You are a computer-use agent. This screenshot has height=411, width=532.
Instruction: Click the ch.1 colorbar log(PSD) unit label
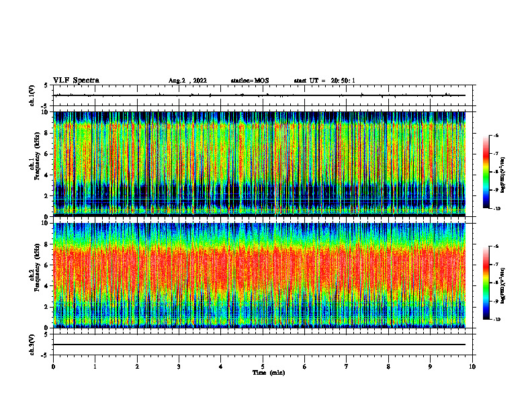coord(503,175)
